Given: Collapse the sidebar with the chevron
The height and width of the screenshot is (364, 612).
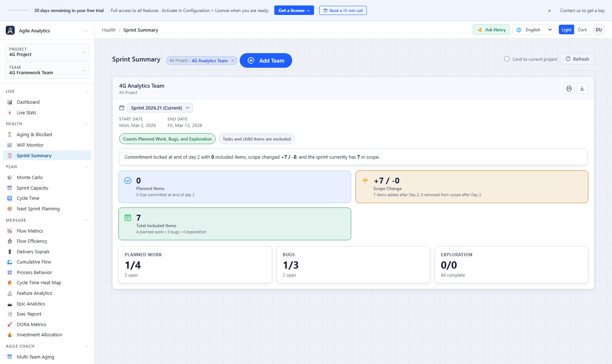Looking at the screenshot, I should point(86,31).
